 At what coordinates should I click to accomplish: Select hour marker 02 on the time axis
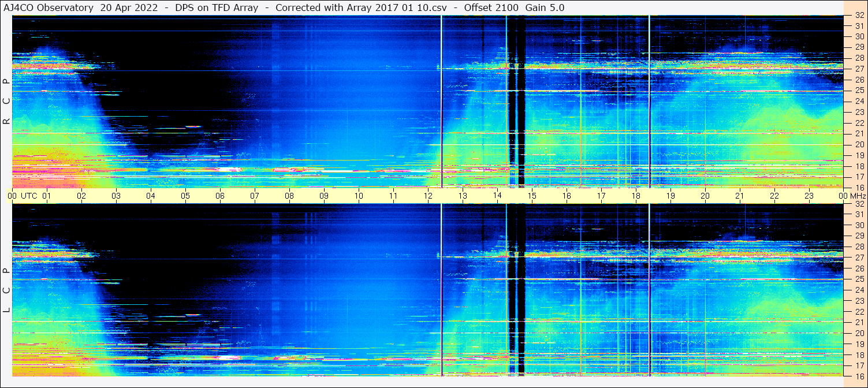tap(81, 196)
